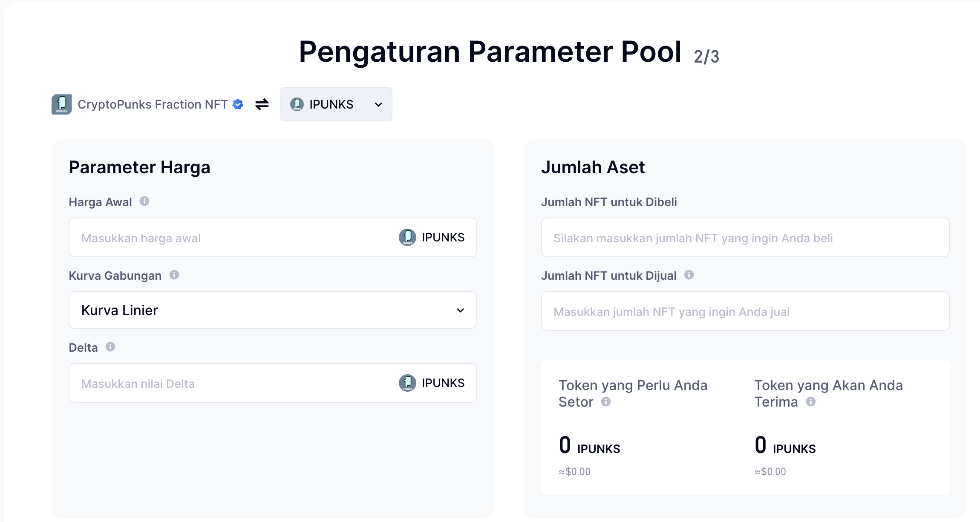The width and height of the screenshot is (980, 522).
Task: Click info icon next to Kurva Gabungan
Action: pyautogui.click(x=174, y=275)
